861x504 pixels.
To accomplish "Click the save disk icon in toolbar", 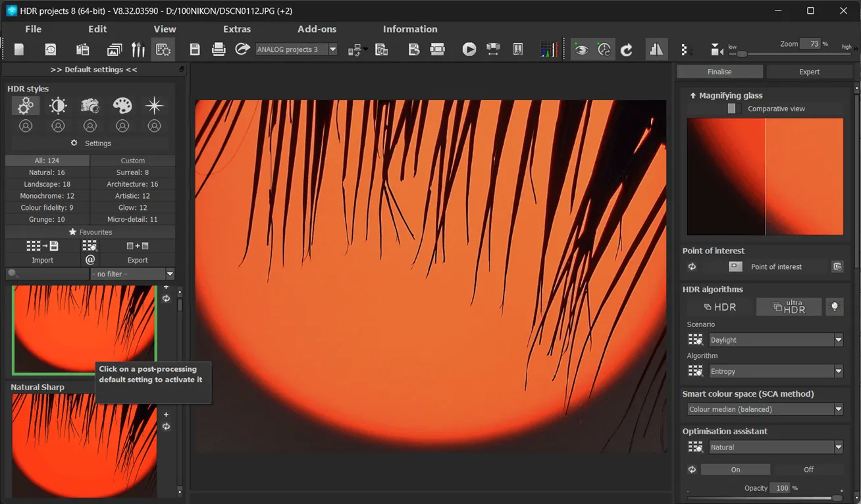I will click(x=195, y=49).
